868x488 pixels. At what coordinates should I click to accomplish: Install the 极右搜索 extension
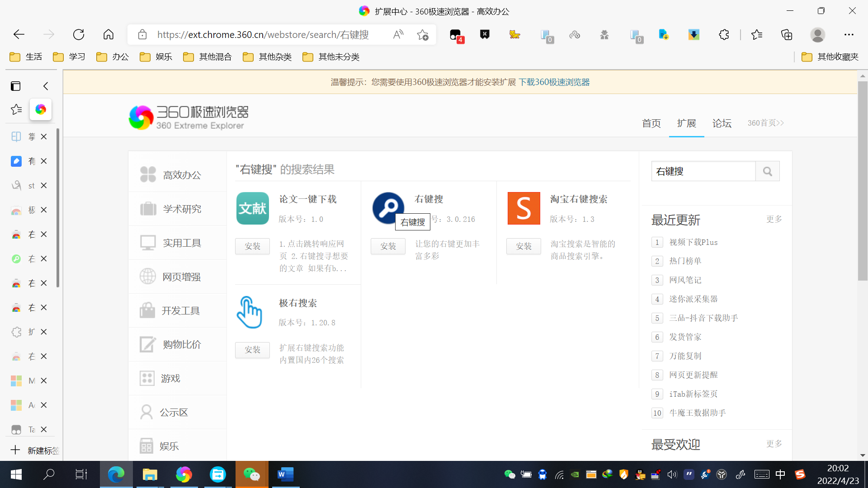tap(252, 350)
